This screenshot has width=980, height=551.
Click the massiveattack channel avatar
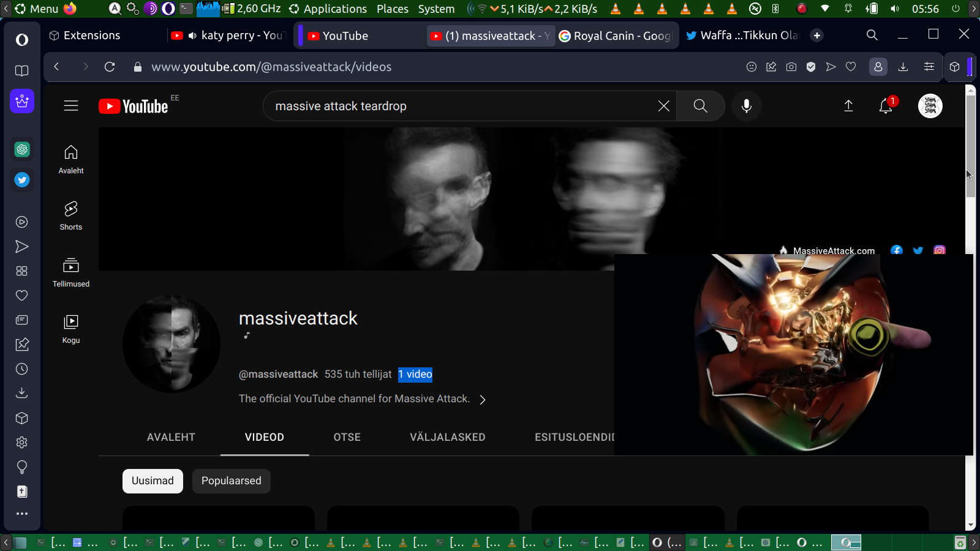click(171, 343)
